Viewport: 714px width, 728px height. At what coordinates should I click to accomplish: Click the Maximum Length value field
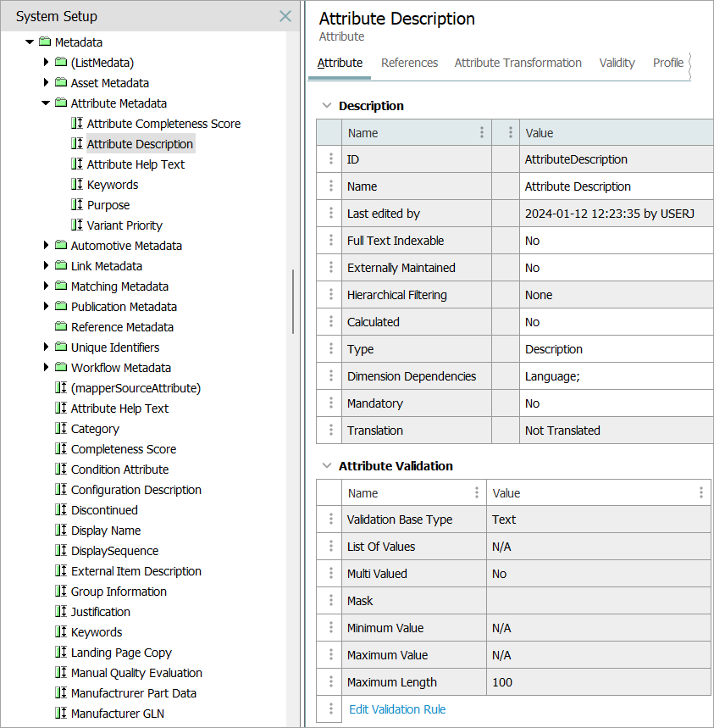click(x=597, y=682)
